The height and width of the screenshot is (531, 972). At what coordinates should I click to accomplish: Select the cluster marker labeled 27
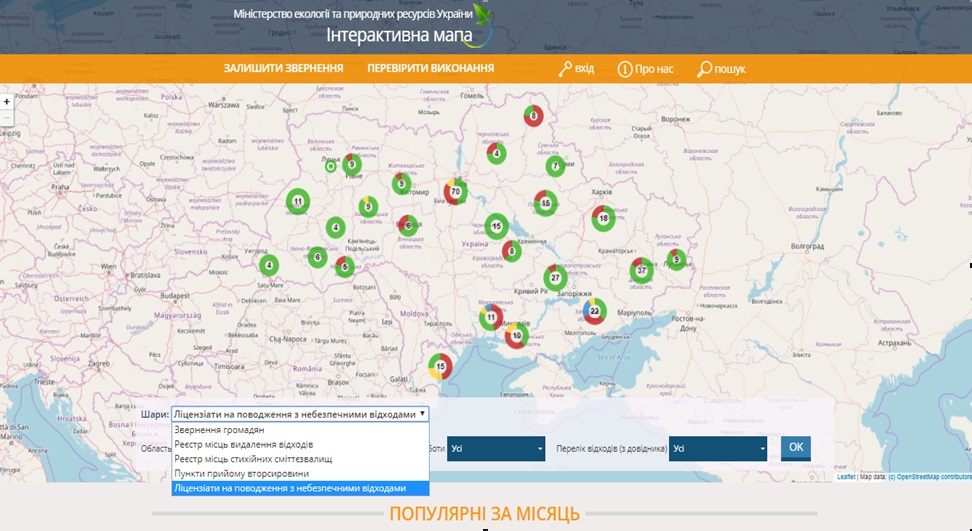(556, 277)
